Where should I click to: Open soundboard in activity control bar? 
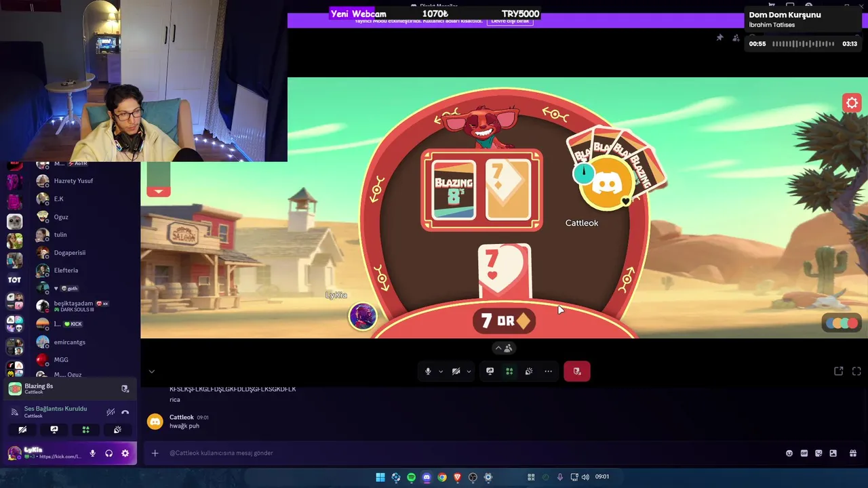(x=529, y=371)
